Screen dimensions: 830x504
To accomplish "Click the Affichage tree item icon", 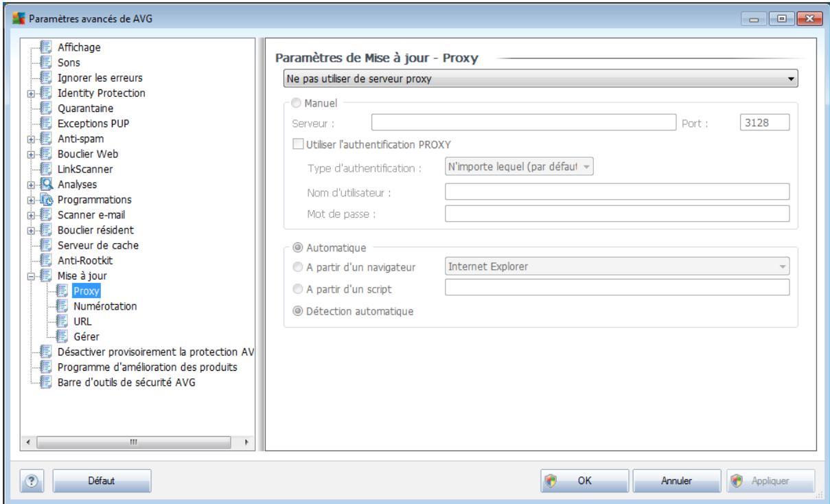I will pyautogui.click(x=47, y=48).
